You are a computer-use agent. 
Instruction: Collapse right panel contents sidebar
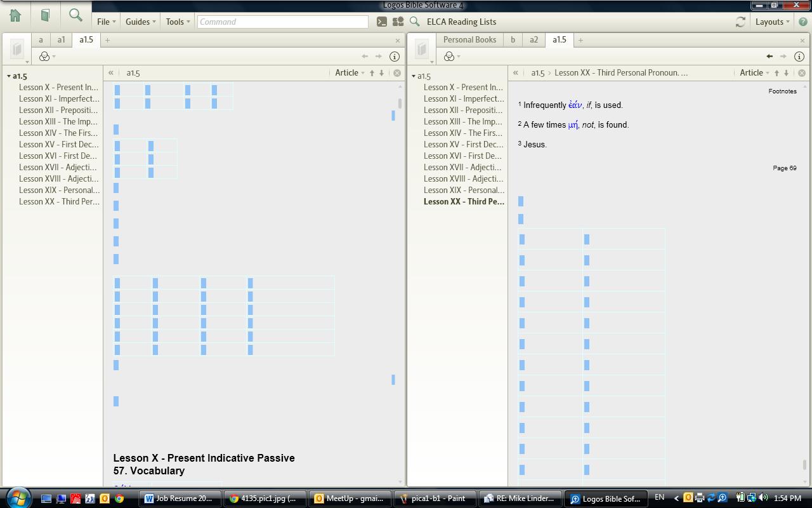[x=516, y=73]
